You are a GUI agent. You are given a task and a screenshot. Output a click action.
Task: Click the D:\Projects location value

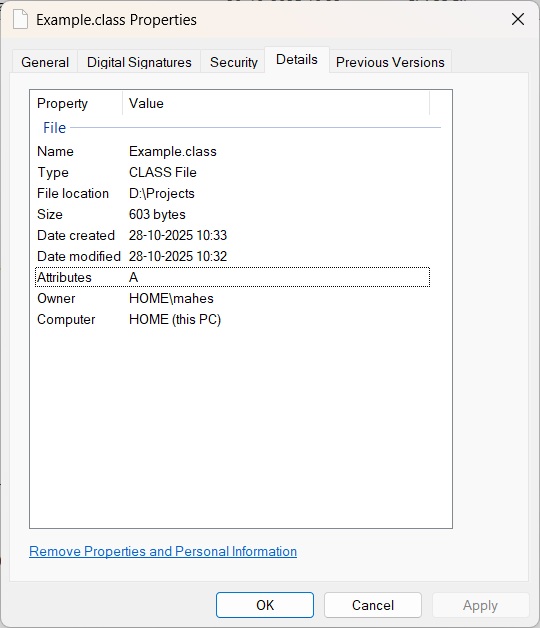[x=161, y=193]
